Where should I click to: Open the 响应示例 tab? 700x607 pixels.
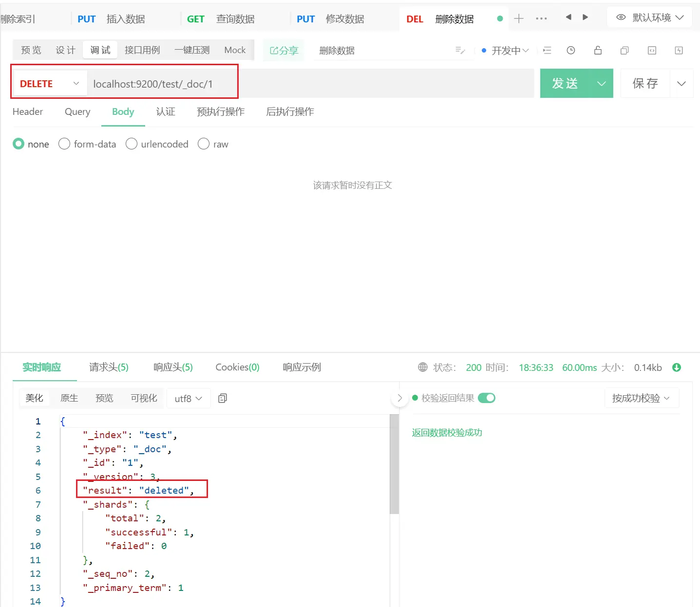pyautogui.click(x=302, y=367)
